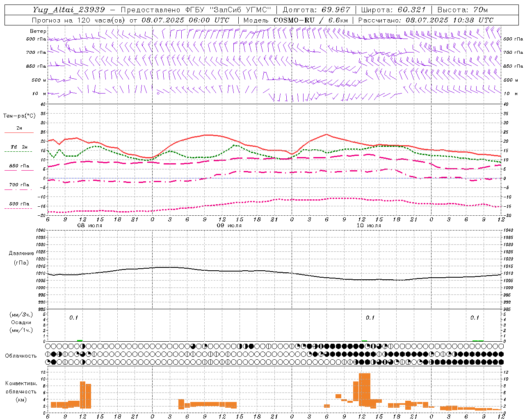
Task: Click the 09 июля date label
Action: [x=229, y=226]
